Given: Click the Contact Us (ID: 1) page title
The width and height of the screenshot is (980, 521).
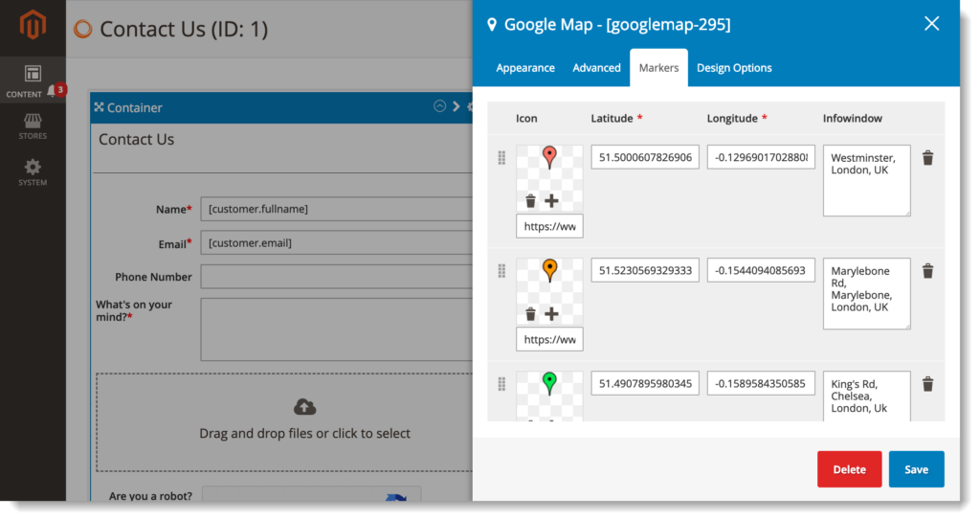Looking at the screenshot, I should pos(184,29).
